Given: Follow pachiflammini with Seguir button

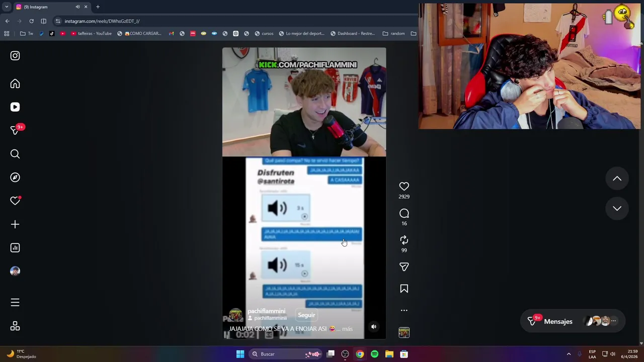Looking at the screenshot, I should [x=306, y=315].
